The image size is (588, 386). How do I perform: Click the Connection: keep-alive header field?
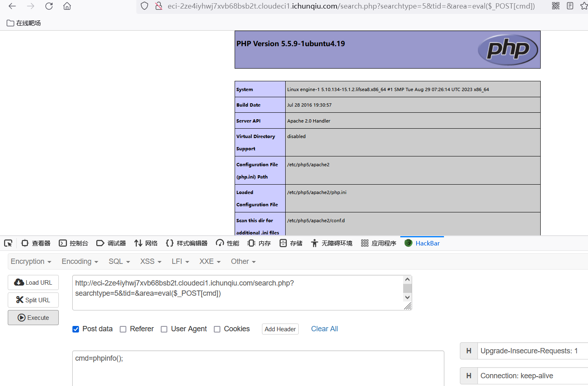[x=533, y=376]
